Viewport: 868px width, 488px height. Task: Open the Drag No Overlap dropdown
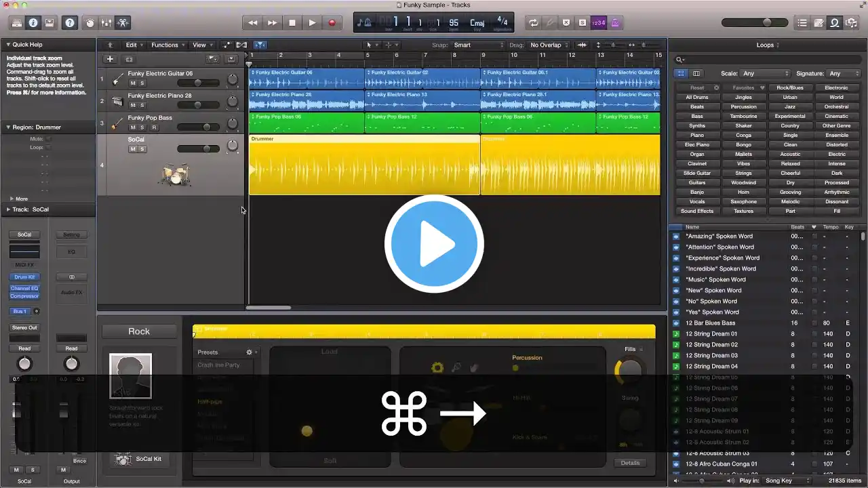click(548, 45)
